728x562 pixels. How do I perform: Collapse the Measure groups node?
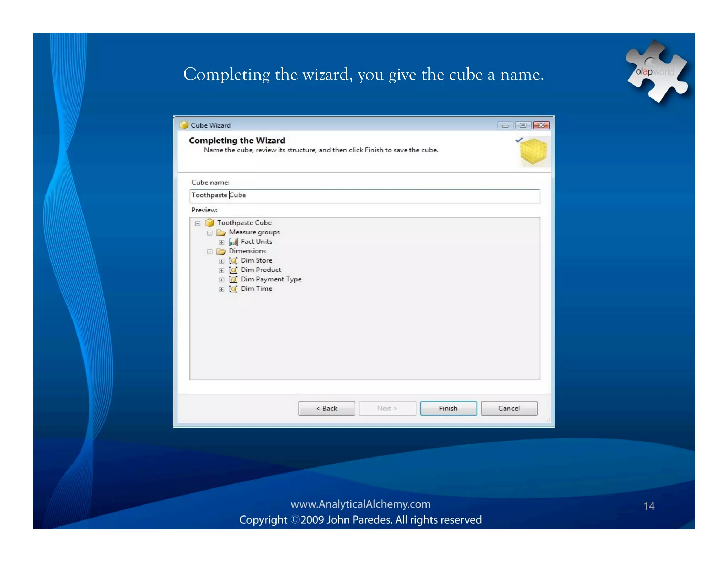click(x=210, y=233)
